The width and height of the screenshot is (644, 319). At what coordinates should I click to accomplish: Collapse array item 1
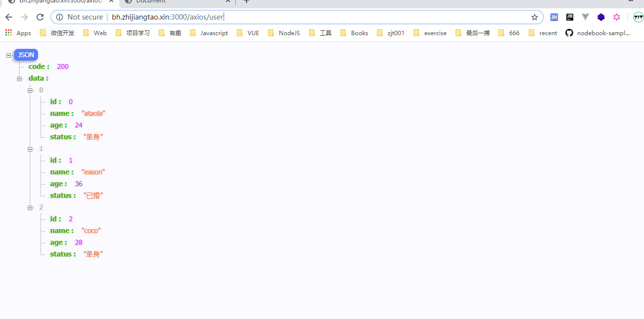30,149
